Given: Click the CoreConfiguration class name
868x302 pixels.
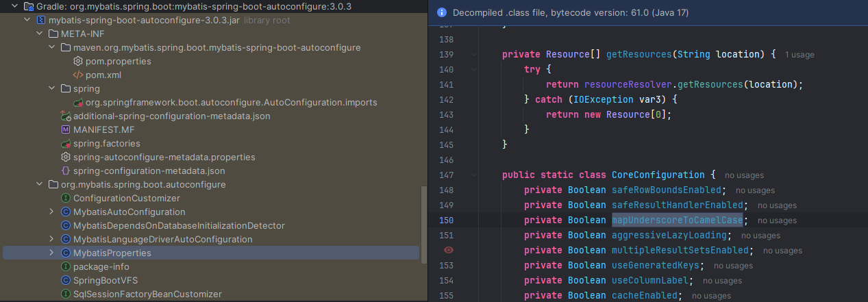Looking at the screenshot, I should (658, 175).
